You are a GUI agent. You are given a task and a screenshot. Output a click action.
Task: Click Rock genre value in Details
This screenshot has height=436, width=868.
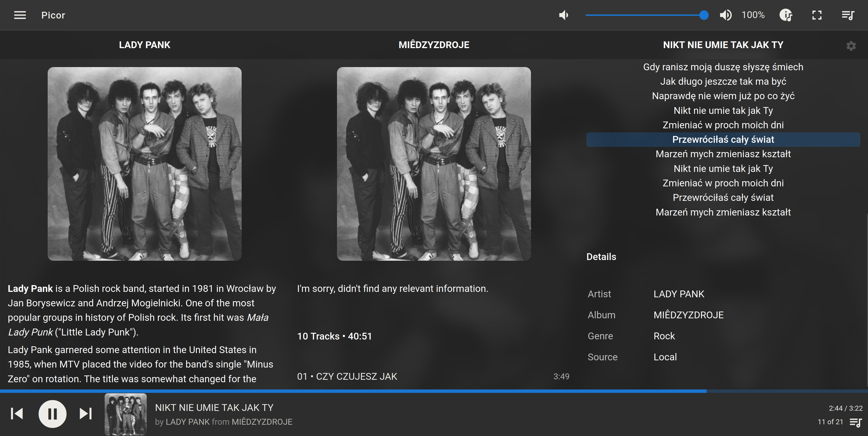click(664, 336)
